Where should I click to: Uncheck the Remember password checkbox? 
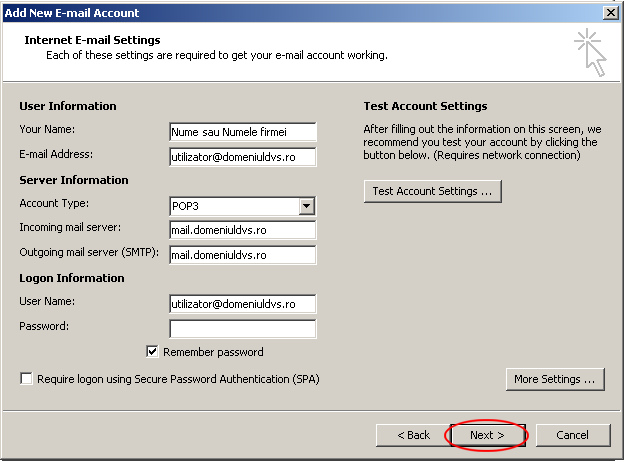[x=152, y=352]
